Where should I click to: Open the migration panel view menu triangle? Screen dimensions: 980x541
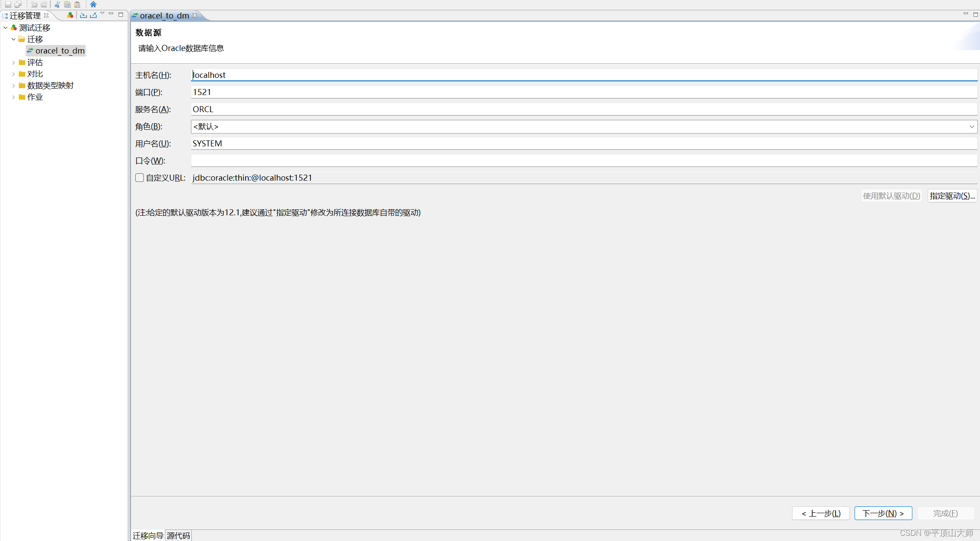point(102,14)
